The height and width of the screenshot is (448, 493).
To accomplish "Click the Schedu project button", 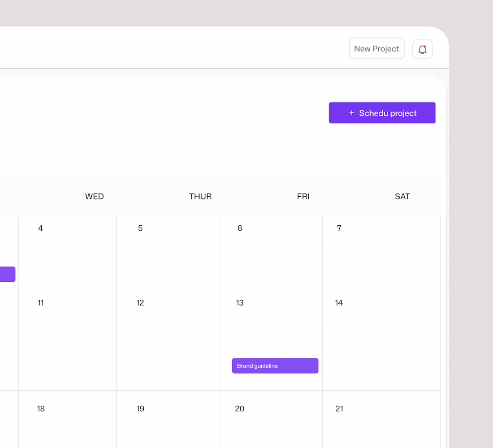I will pos(382,113).
